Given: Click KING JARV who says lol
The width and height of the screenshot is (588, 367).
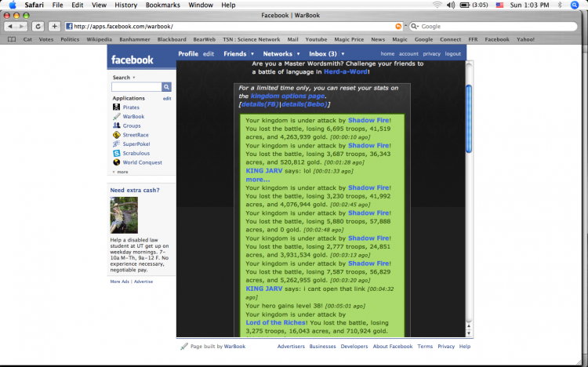Looking at the screenshot, I should click(x=263, y=171).
